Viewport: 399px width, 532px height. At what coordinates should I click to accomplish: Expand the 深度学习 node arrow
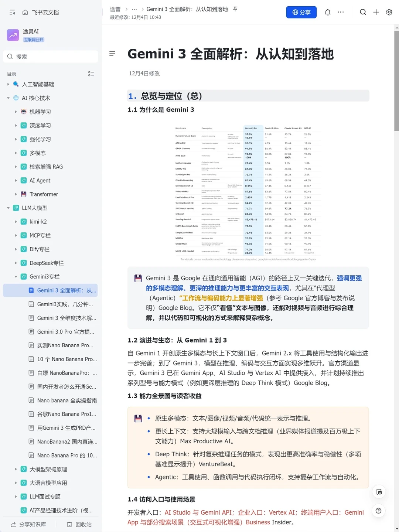pyautogui.click(x=16, y=126)
